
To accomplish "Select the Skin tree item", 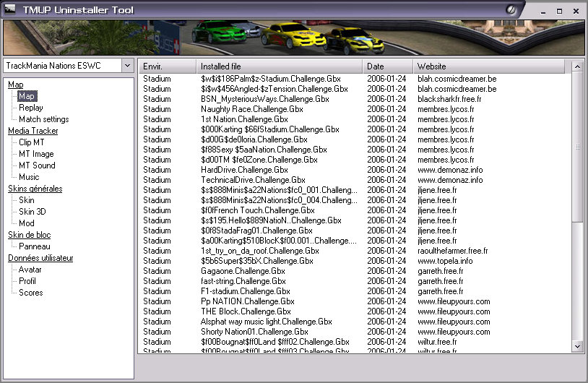I will point(26,200).
